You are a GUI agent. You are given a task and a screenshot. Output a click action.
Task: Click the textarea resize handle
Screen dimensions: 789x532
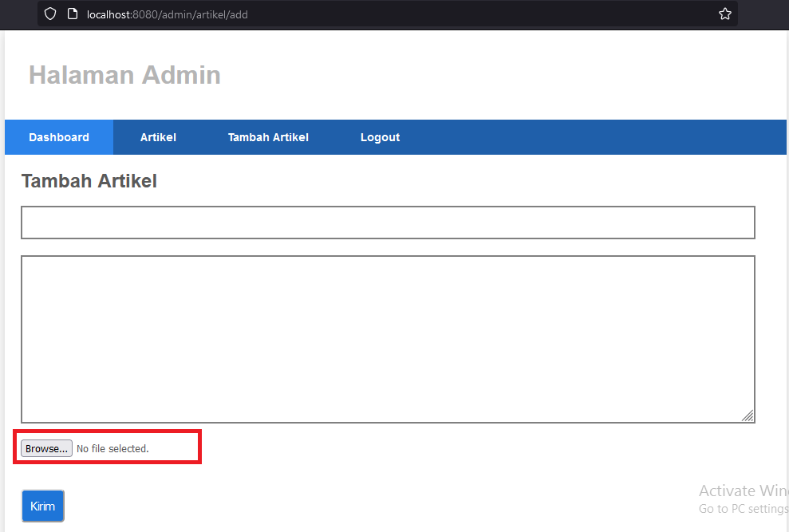pyautogui.click(x=748, y=416)
